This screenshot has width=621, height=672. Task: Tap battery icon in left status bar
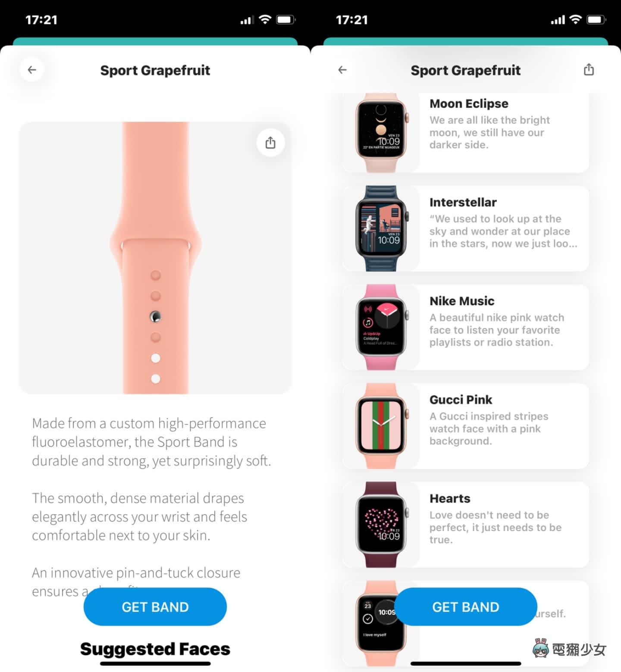[286, 19]
